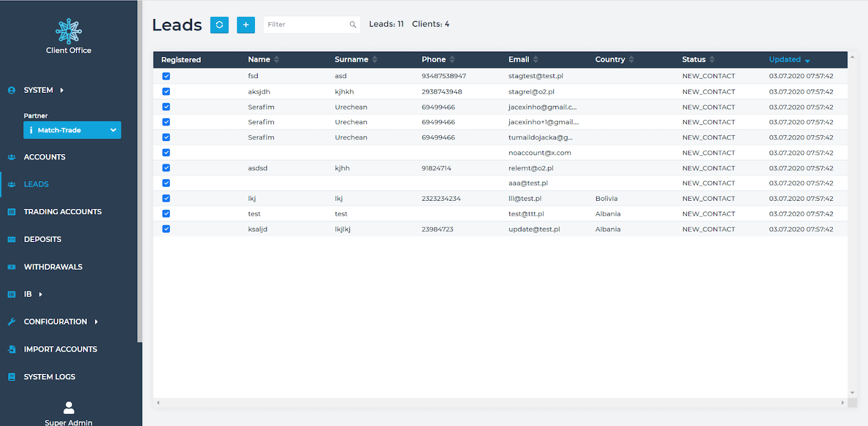Click the search magnifier in Filter box
The height and width of the screenshot is (426, 868).
click(x=353, y=24)
